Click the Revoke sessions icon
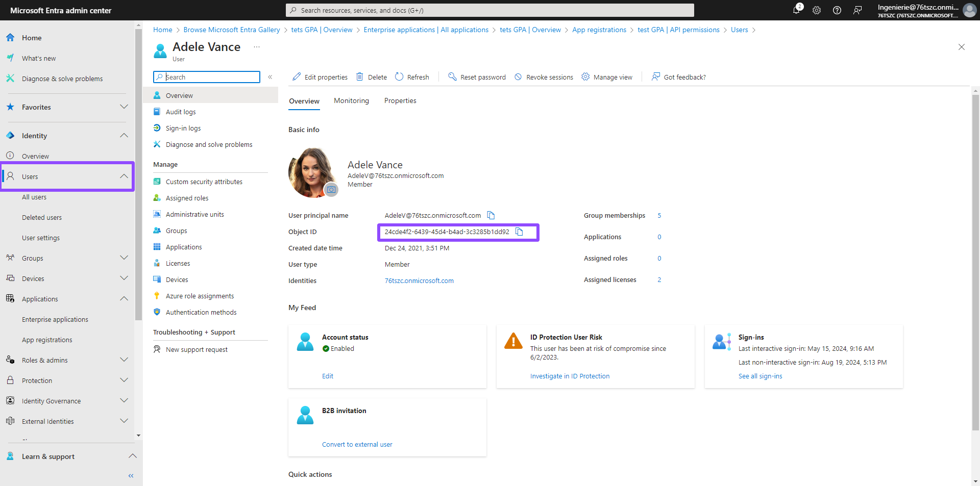Screen dimensions: 980x486 (x=518, y=76)
